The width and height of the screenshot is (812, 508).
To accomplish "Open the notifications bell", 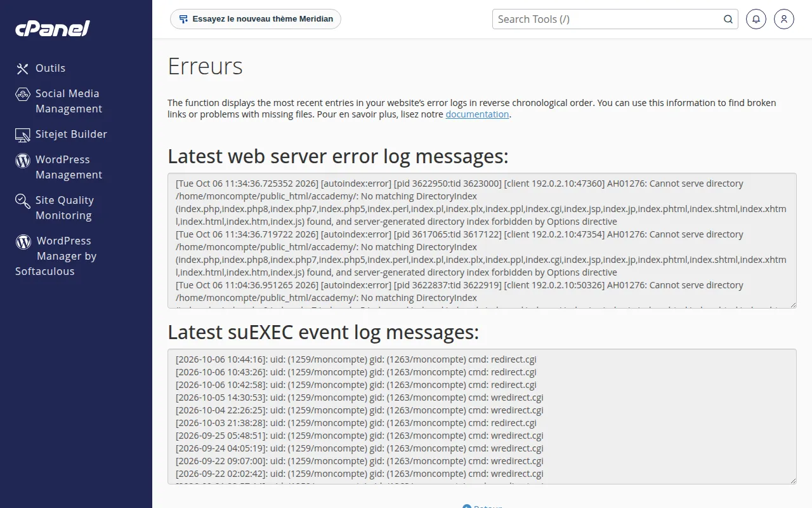I will tap(756, 19).
